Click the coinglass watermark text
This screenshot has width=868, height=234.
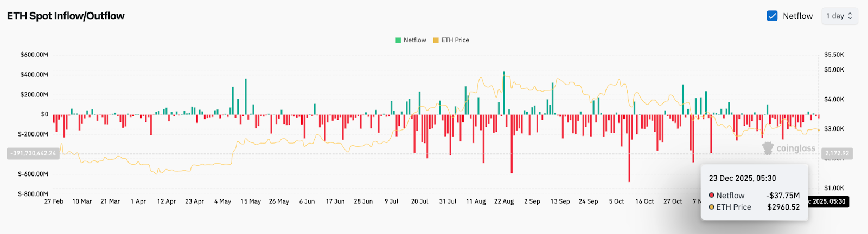click(795, 148)
